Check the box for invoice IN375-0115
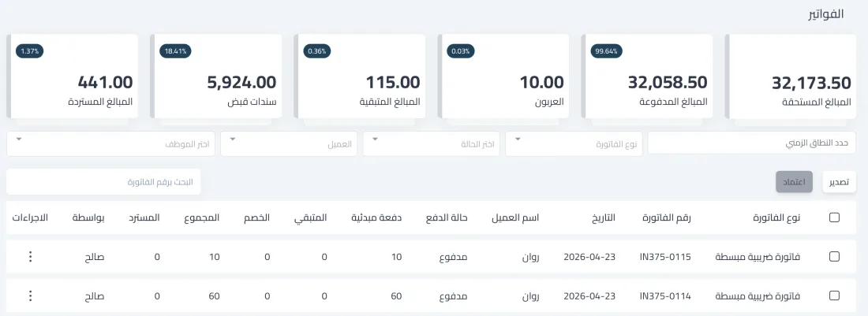The height and width of the screenshot is (316, 868). point(834,256)
